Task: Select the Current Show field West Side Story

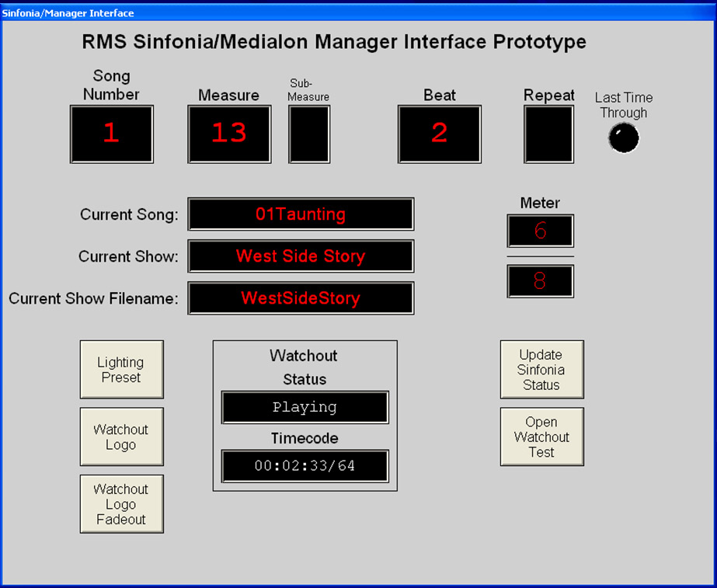Action: coord(301,256)
